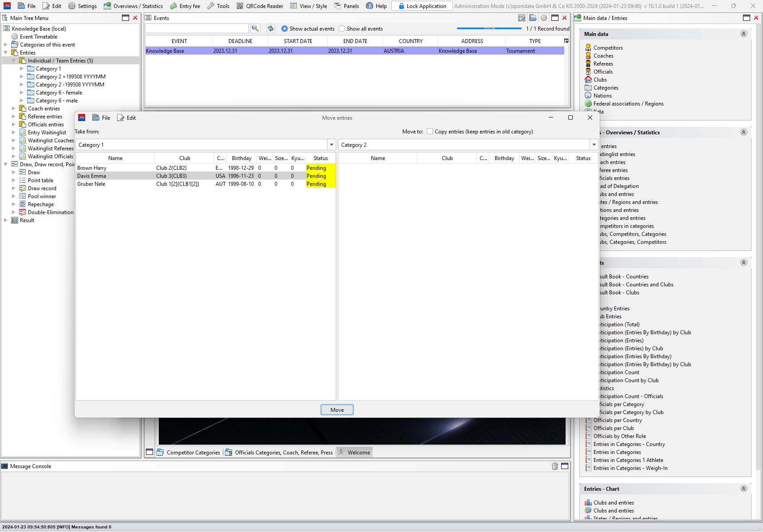This screenshot has width=763, height=532.
Task: Open Result Book - Countries and Clubs
Action: pos(636,285)
